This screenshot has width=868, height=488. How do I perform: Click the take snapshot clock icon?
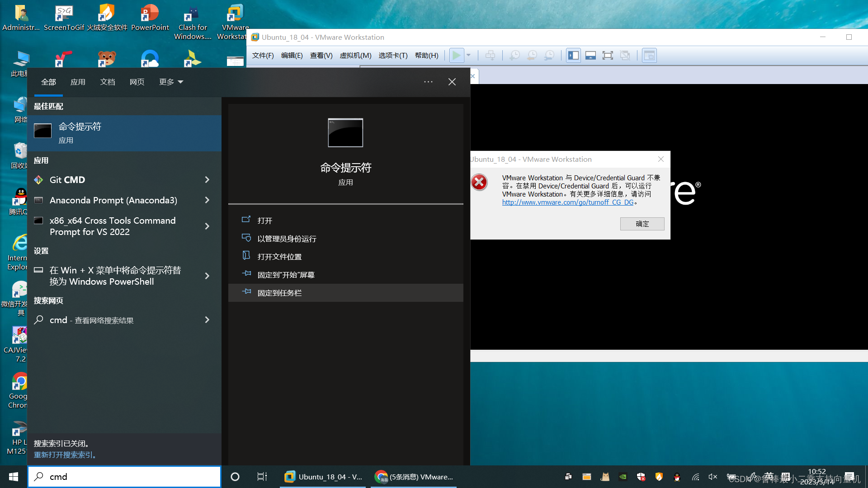coord(515,56)
